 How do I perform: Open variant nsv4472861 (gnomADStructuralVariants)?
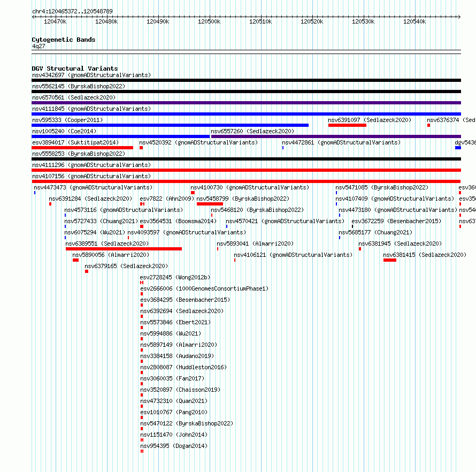[341, 142]
